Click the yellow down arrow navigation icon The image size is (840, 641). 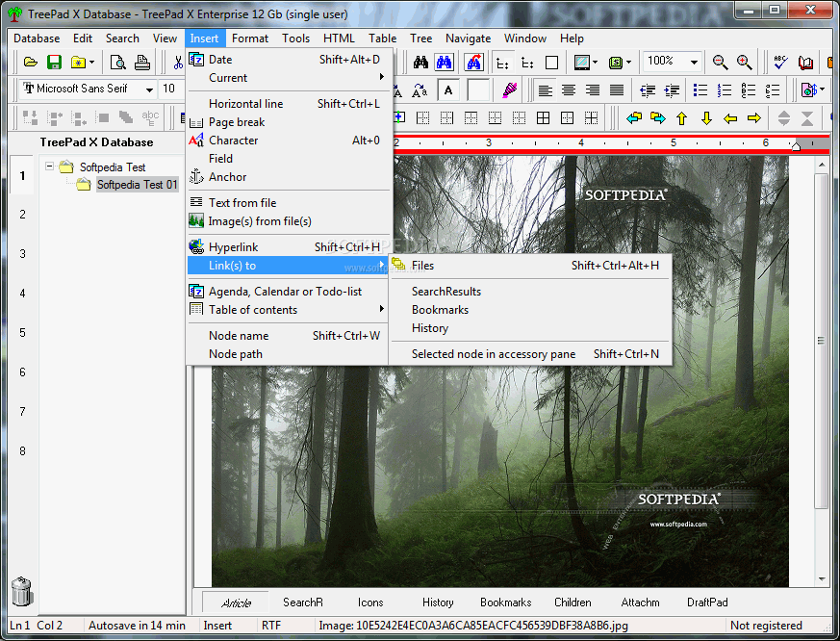point(706,118)
